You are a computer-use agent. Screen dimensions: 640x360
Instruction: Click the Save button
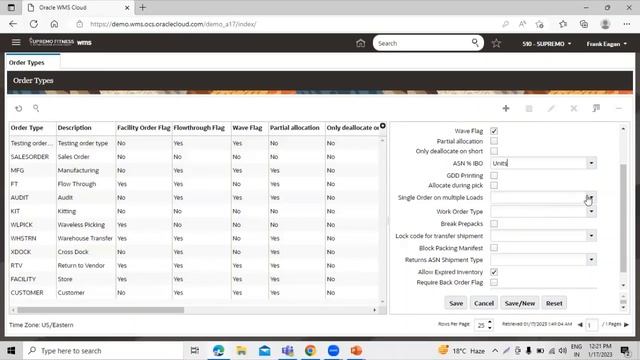click(456, 303)
